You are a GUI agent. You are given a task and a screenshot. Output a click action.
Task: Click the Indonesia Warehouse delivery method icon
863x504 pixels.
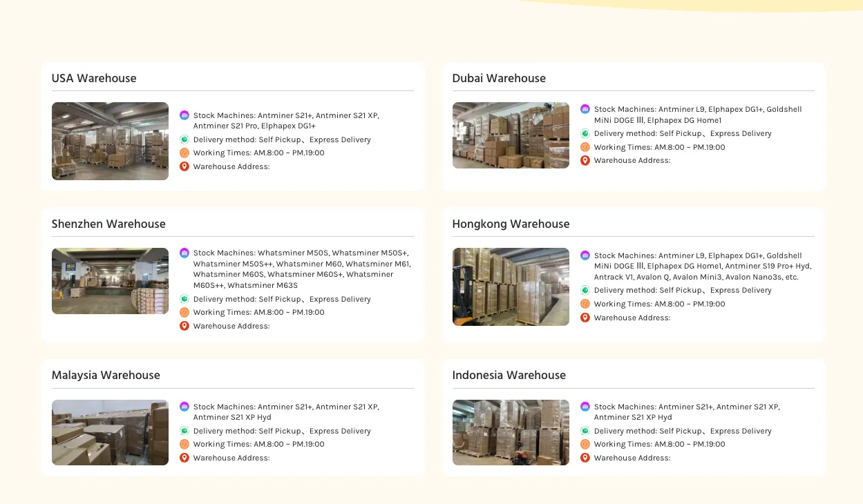pyautogui.click(x=585, y=431)
